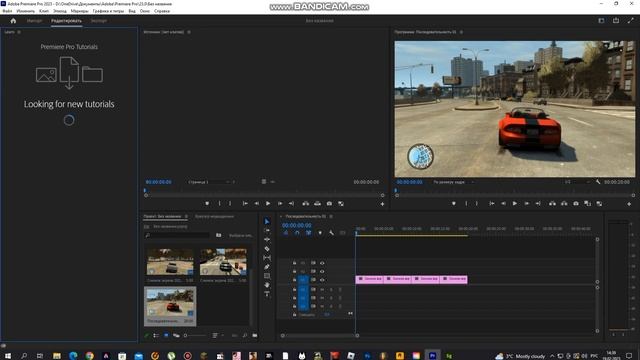Open Program monitor button editor plus
640x360 pixels.
click(629, 204)
